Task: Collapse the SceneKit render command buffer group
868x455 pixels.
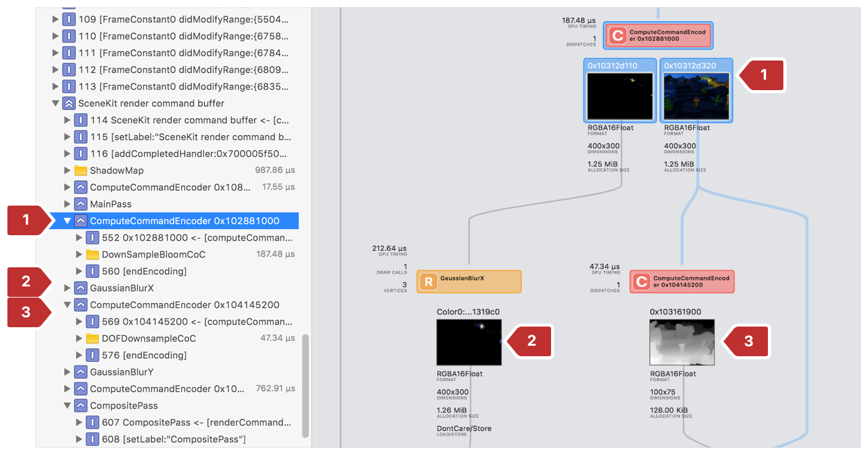Action: tap(56, 104)
